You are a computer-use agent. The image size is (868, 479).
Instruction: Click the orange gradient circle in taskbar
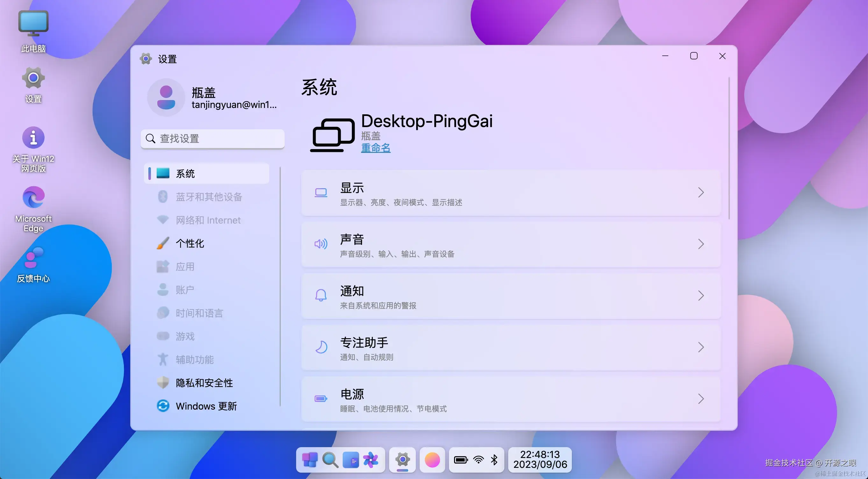click(432, 460)
